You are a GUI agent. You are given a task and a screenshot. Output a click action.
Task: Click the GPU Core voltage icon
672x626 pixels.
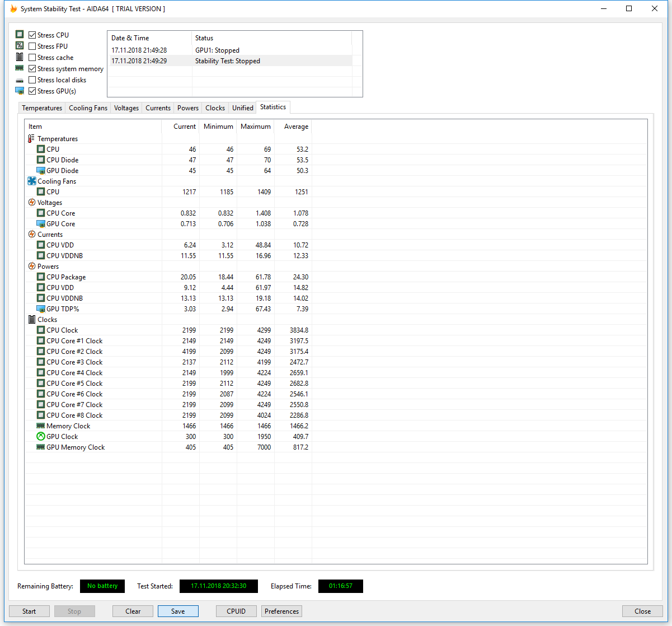pyautogui.click(x=40, y=223)
